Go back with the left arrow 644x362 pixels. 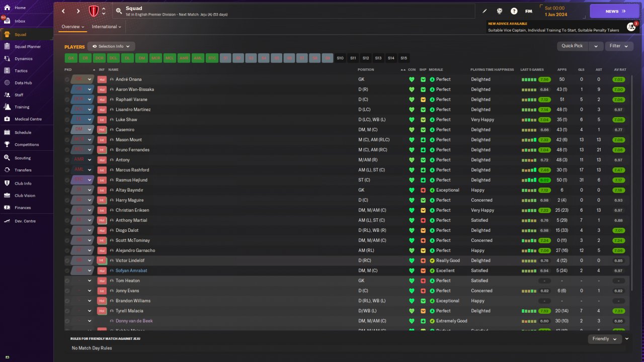point(63,11)
